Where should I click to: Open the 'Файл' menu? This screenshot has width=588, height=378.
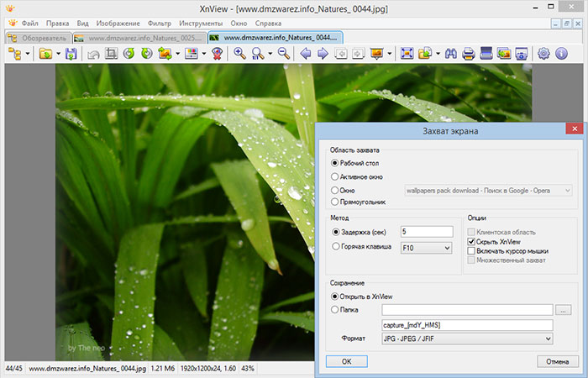pyautogui.click(x=29, y=24)
